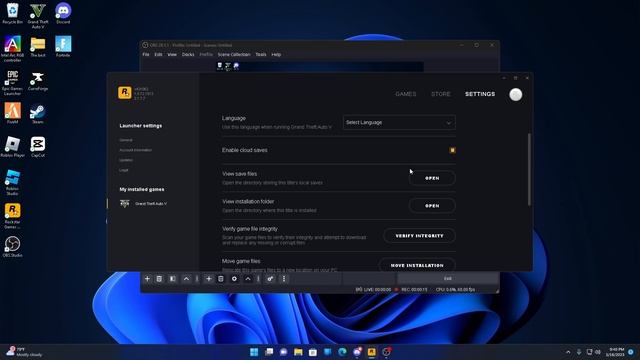Open Docks menu in OBS window
640x360 pixels.
(x=188, y=54)
